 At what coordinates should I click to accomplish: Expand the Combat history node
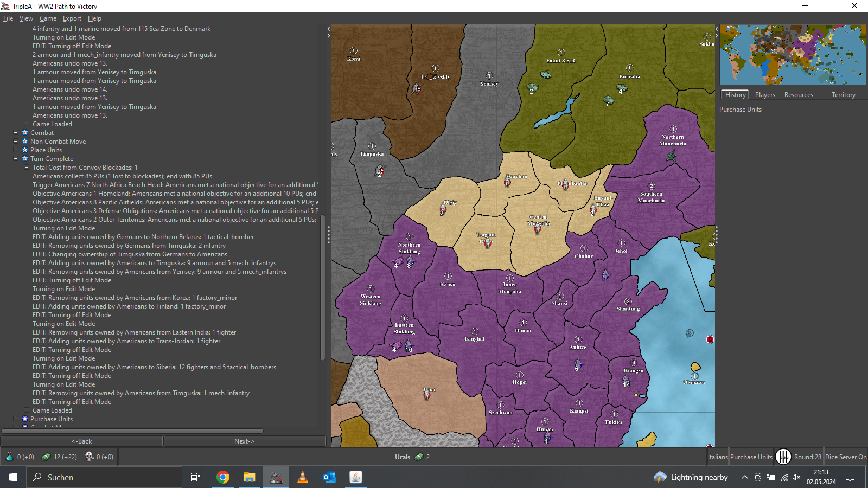[16, 133]
